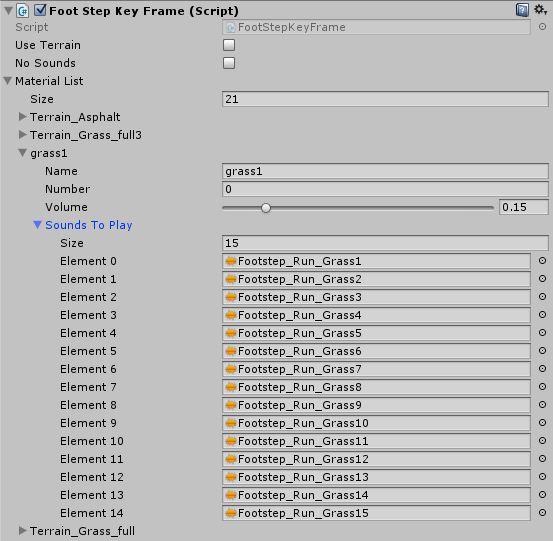Select the Footstep_Run_Grass10 clip field
The width and height of the screenshot is (553, 541).
[x=376, y=423]
